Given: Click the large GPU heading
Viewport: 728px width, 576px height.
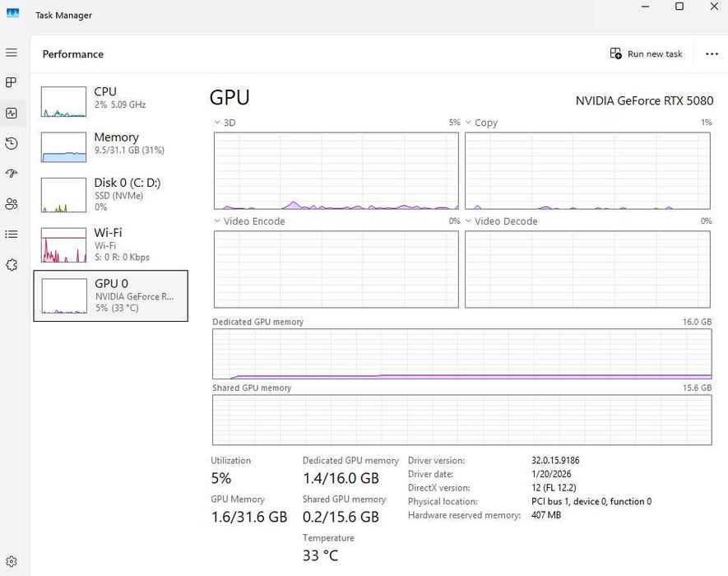Looking at the screenshot, I should [230, 98].
